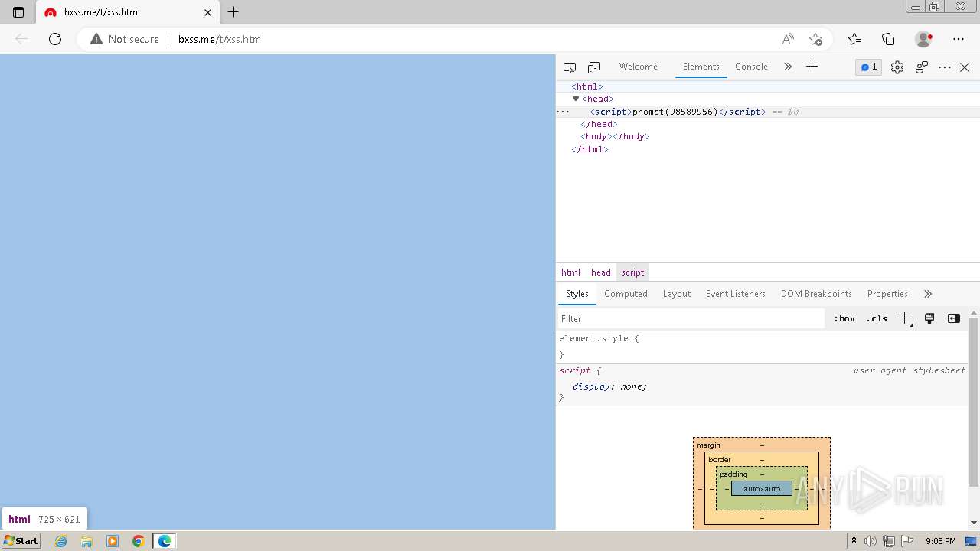Expand more DevTools tabs chevron
The image size is (980, 551).
788,67
